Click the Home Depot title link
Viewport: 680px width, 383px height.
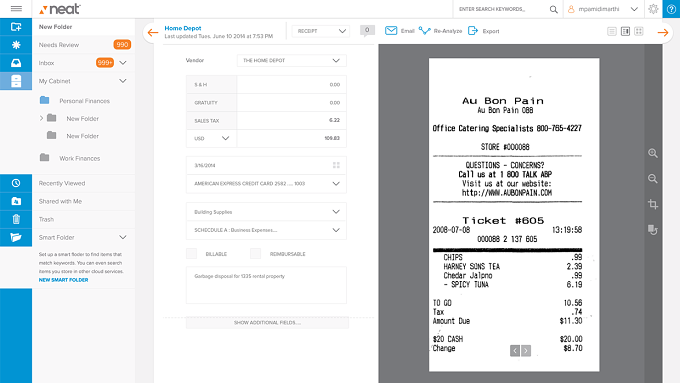183,28
